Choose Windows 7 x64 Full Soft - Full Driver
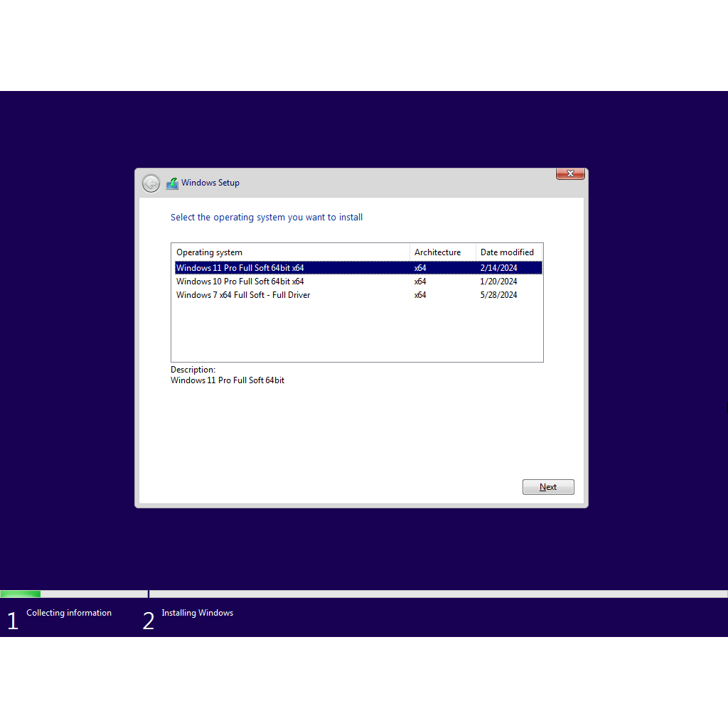Image resolution: width=728 pixels, height=728 pixels. [243, 295]
